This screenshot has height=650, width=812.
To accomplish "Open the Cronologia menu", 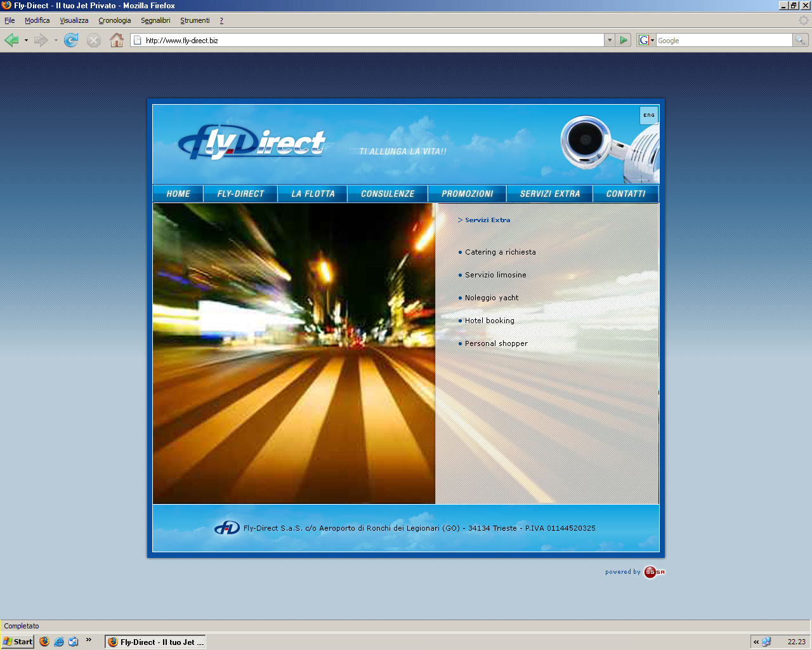I will pos(114,20).
